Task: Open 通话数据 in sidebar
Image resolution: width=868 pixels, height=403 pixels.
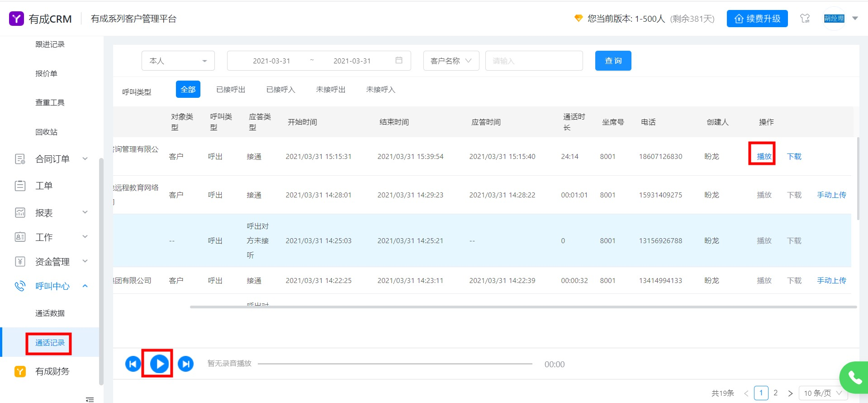Action: (x=50, y=313)
